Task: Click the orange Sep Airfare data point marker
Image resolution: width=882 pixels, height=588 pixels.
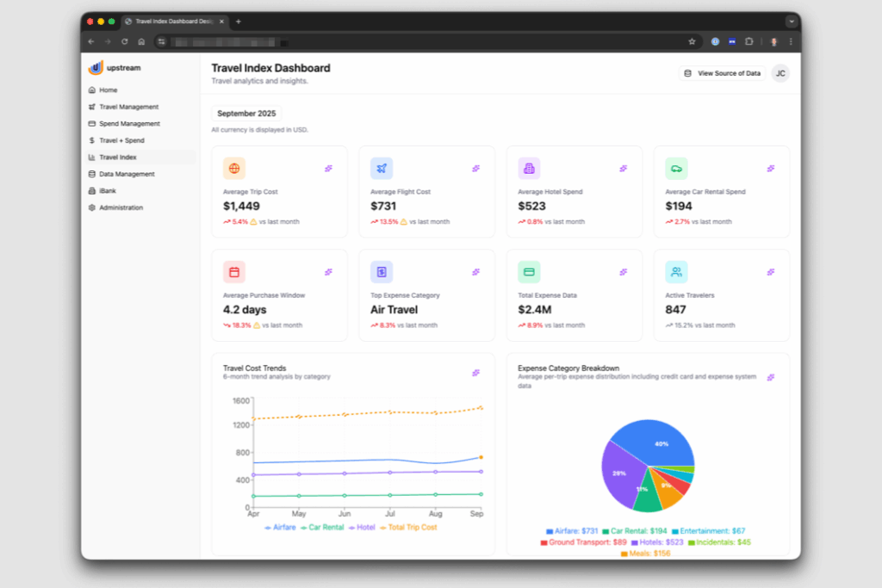Action: pyautogui.click(x=481, y=457)
